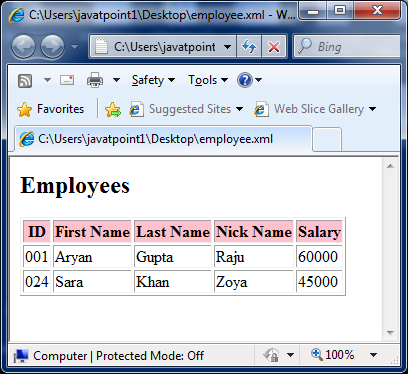The height and width of the screenshot is (383, 411).
Task: Click the red Stop loading icon
Action: point(274,47)
